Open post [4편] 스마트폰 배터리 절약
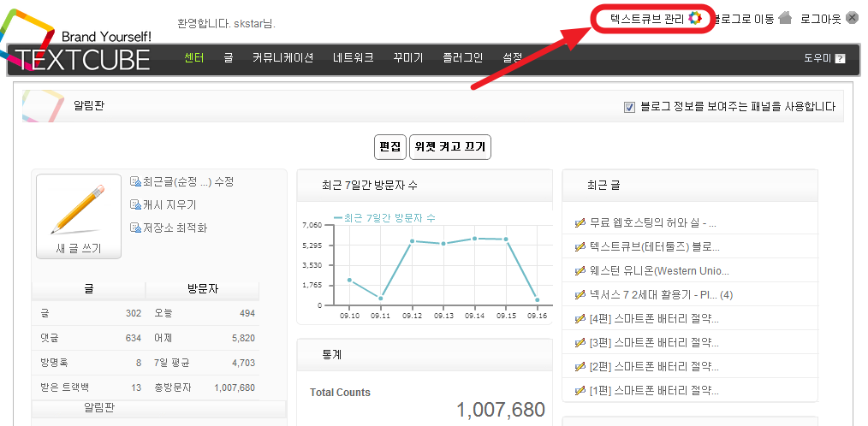 [654, 319]
